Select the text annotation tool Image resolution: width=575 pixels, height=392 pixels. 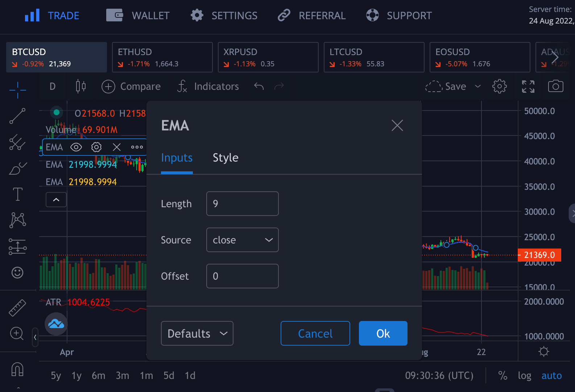tap(17, 194)
